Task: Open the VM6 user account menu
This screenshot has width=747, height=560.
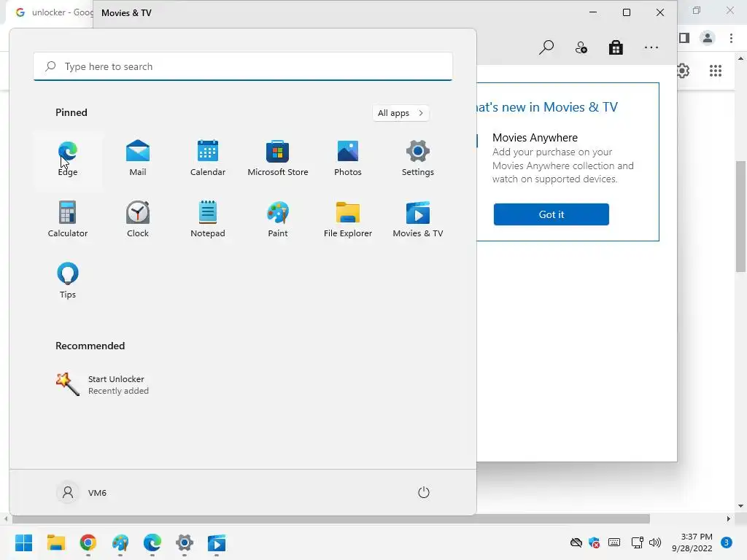Action: pos(82,492)
